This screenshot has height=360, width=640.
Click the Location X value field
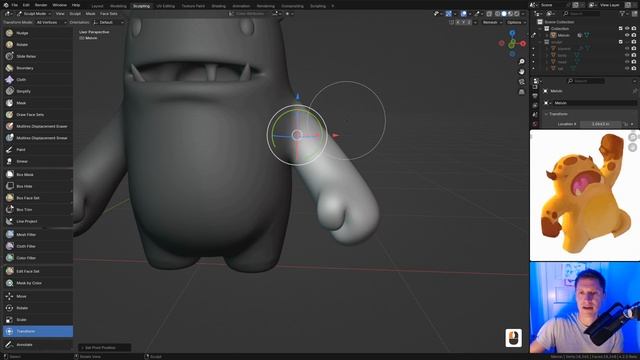click(600, 124)
